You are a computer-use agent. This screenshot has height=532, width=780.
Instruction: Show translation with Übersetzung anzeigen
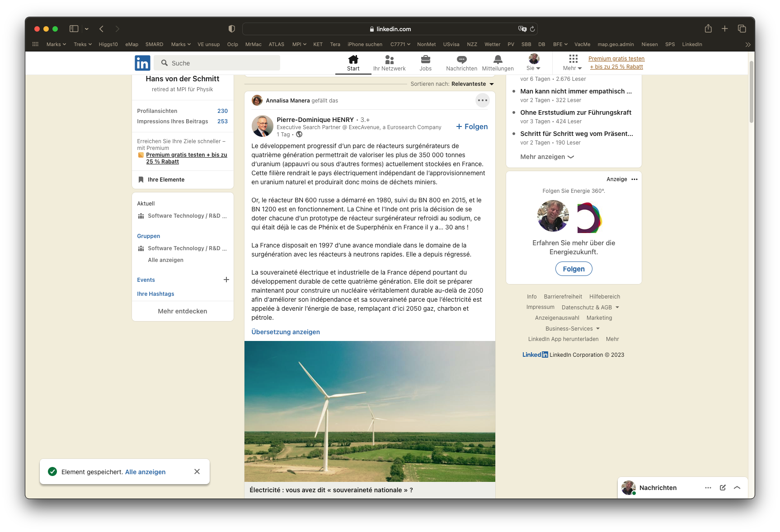coord(286,332)
